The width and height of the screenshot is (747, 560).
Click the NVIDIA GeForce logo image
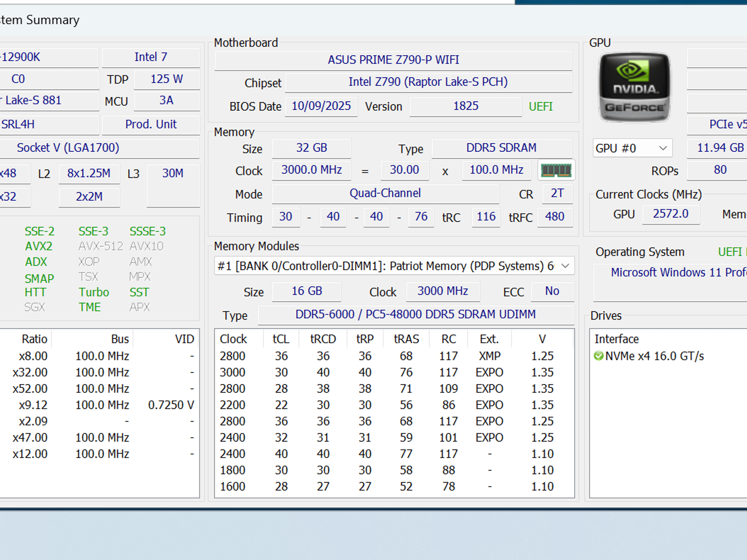coord(635,87)
